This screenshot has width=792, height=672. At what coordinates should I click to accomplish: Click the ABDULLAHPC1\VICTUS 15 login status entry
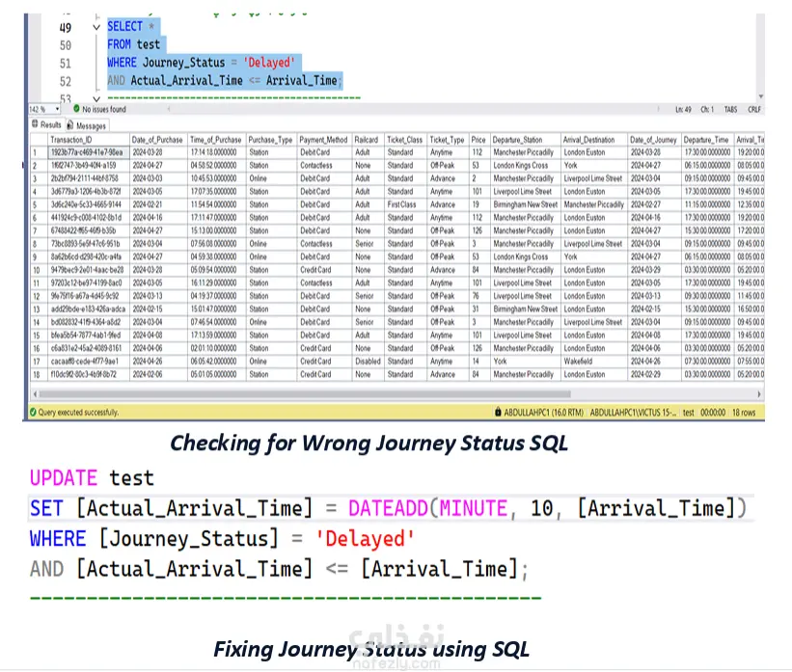tap(634, 413)
